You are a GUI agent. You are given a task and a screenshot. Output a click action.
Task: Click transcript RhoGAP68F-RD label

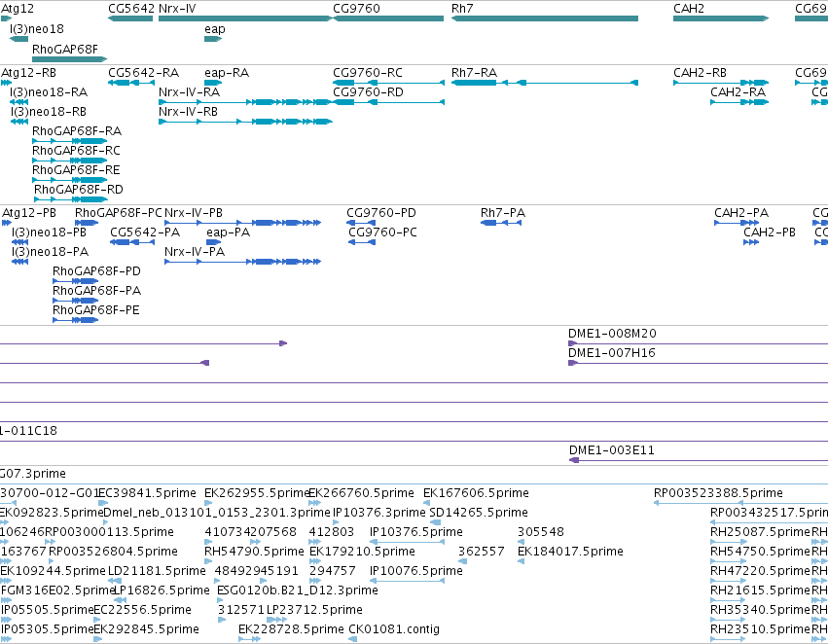79,190
